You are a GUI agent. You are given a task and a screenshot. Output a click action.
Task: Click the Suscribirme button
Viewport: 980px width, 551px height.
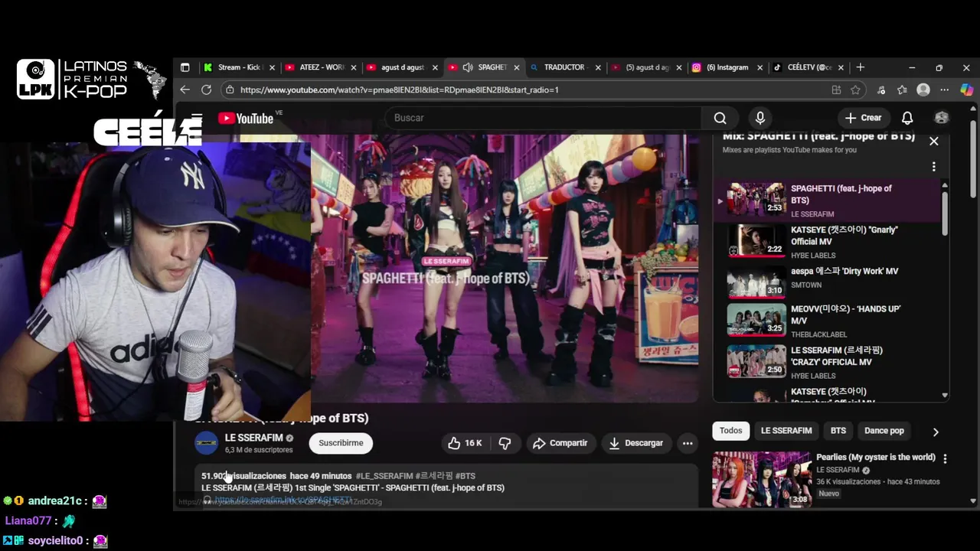pyautogui.click(x=341, y=443)
